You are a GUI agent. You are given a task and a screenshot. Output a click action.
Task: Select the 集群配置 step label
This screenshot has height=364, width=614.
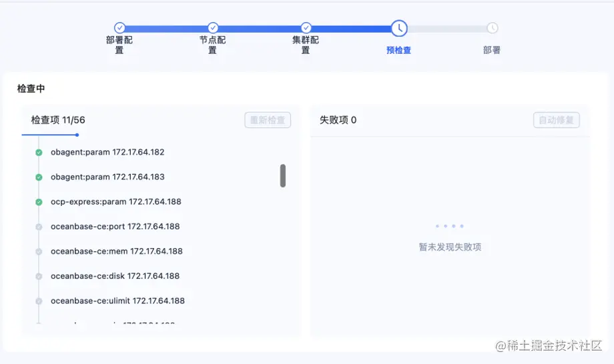(x=306, y=45)
